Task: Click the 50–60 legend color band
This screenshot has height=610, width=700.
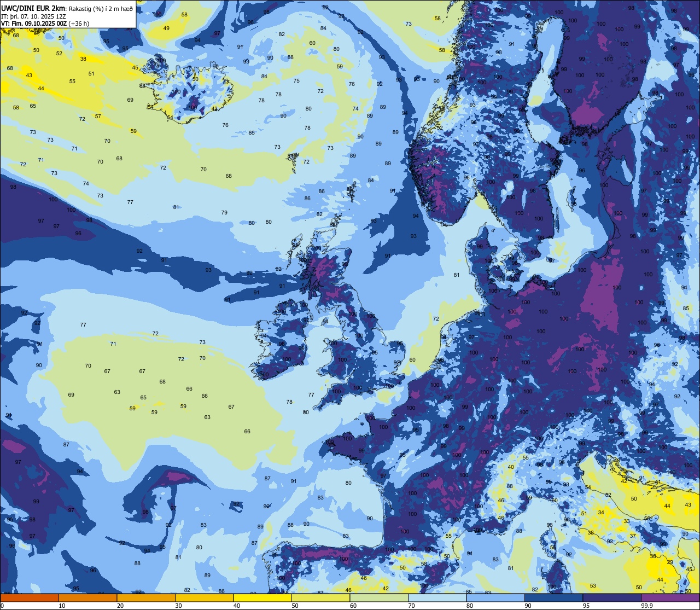Action: [320, 597]
